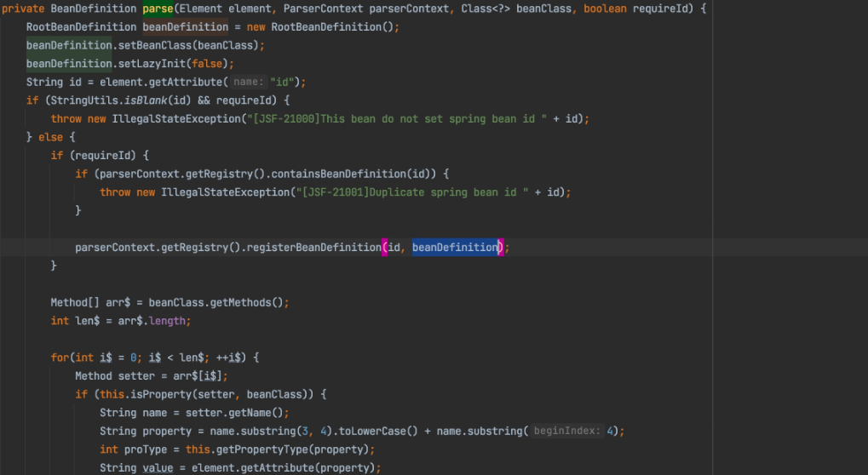The height and width of the screenshot is (475, 868).
Task: Click the JSF-21001 Duplicate error string
Action: [x=412, y=192]
